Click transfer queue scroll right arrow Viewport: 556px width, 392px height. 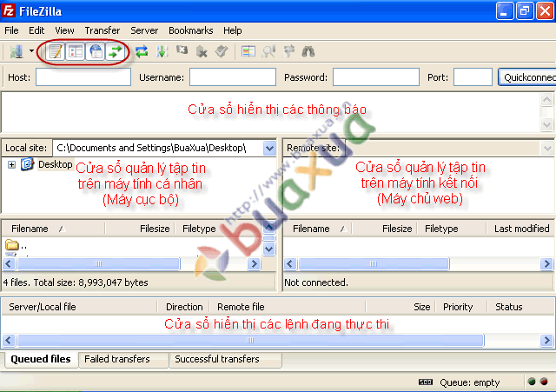(546, 340)
